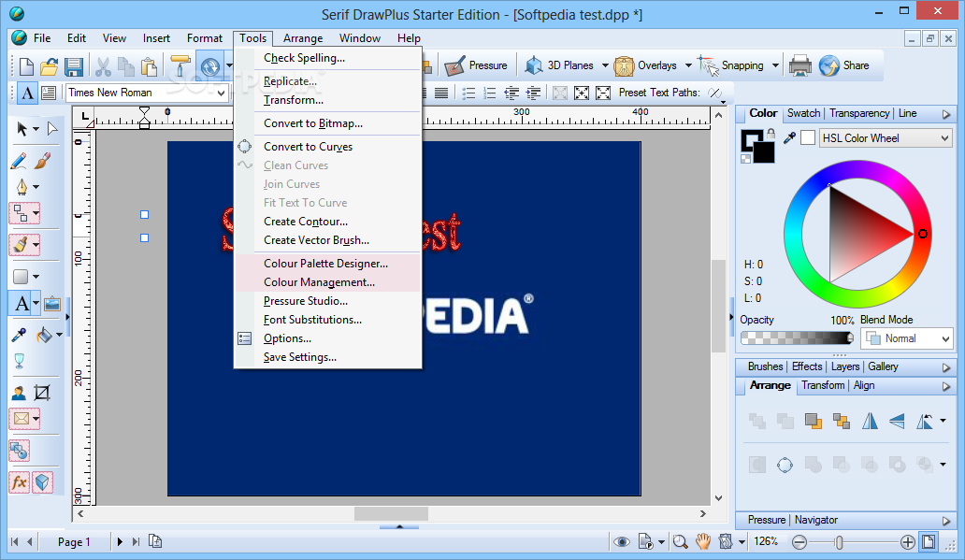Choose Check Spelling from Tools menu
The height and width of the screenshot is (560, 965).
(x=328, y=58)
